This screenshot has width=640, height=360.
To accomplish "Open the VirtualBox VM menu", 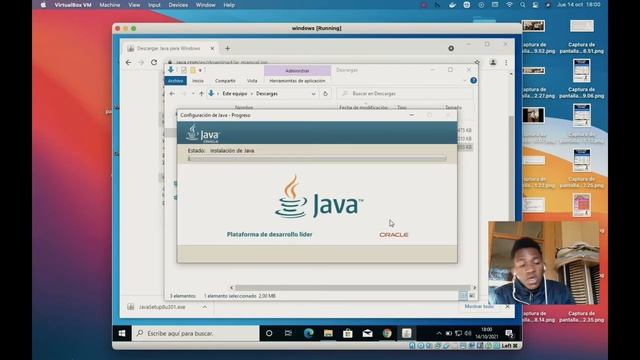I will (x=73, y=5).
